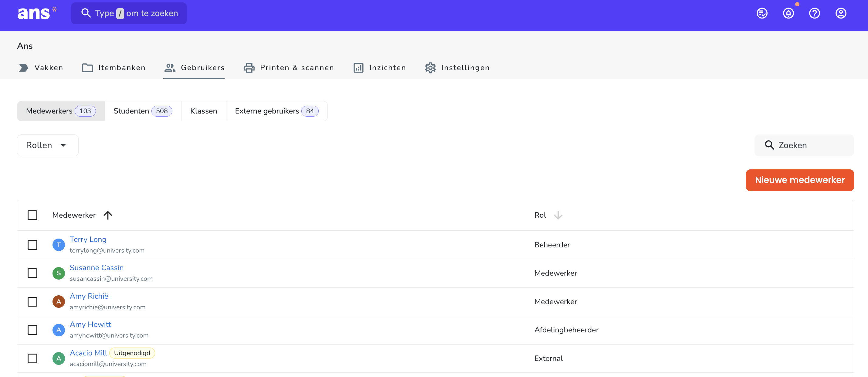
Task: Open Acacio Mill's profile link
Action: 88,353
